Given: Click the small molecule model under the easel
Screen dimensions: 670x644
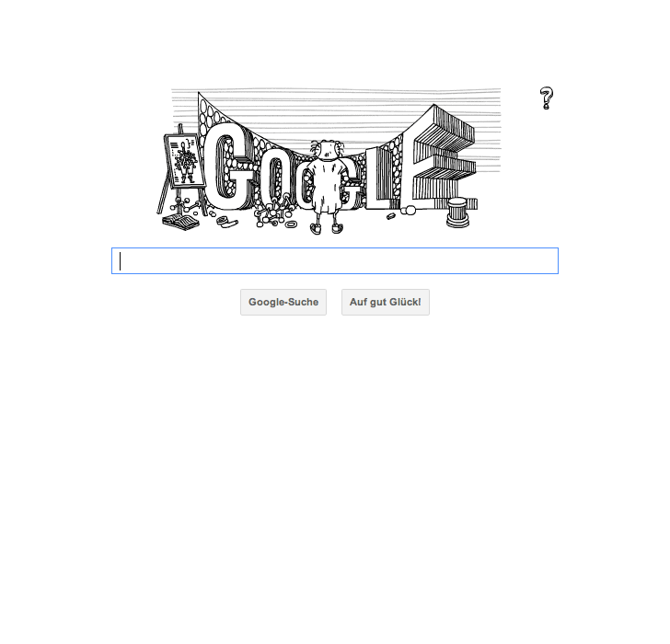Looking at the screenshot, I should tap(185, 206).
